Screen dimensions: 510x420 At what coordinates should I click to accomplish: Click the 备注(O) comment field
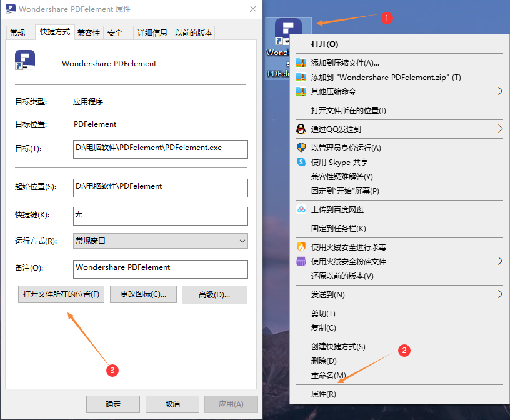click(161, 269)
